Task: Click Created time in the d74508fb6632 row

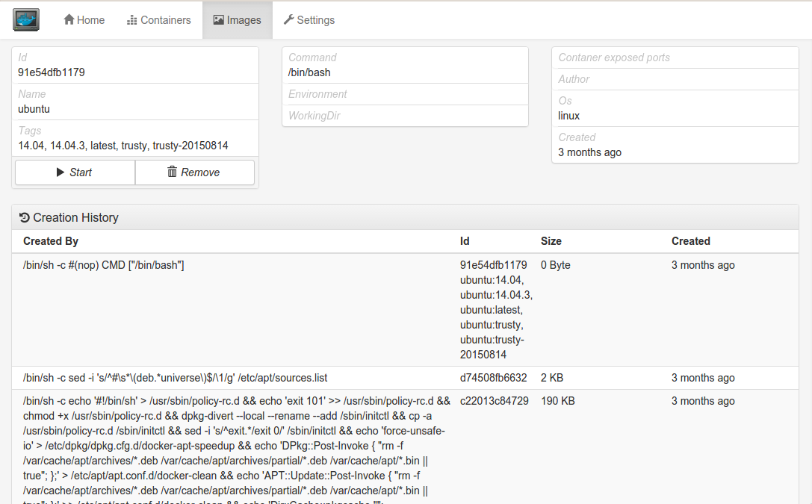Action: [703, 378]
